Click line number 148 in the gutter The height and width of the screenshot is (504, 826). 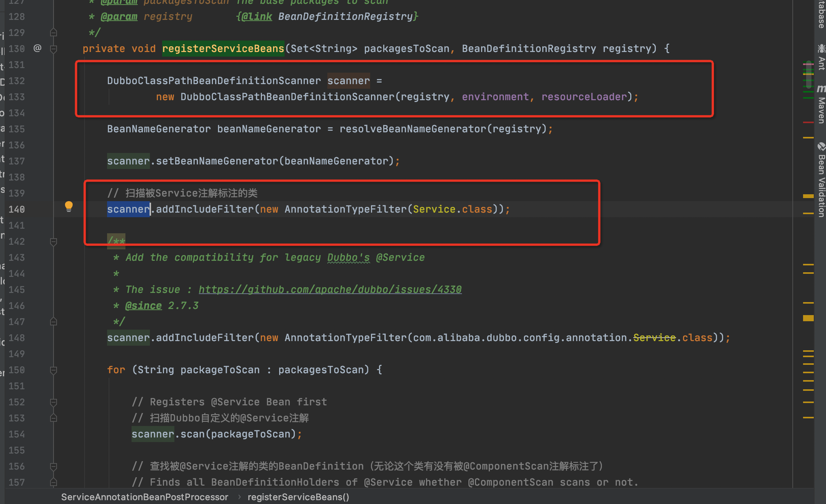click(16, 338)
